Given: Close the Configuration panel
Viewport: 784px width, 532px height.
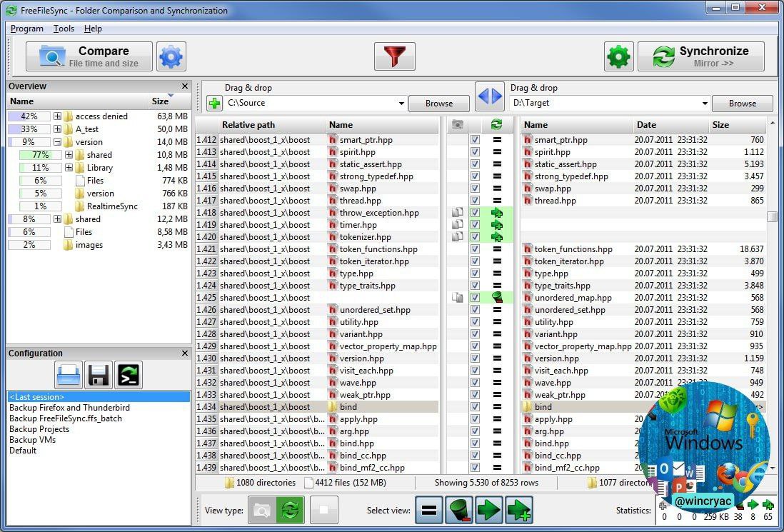Looking at the screenshot, I should (184, 353).
